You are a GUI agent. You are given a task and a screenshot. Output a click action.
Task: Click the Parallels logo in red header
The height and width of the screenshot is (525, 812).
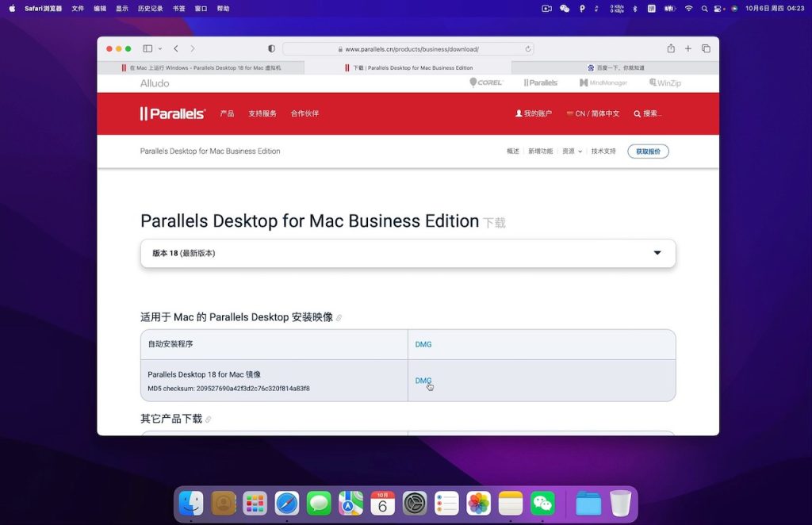173,113
